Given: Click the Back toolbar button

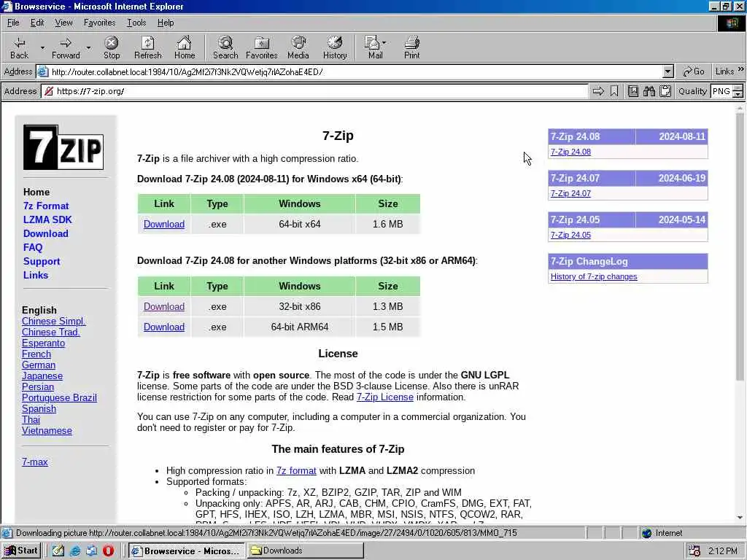Looking at the screenshot, I should [19, 47].
